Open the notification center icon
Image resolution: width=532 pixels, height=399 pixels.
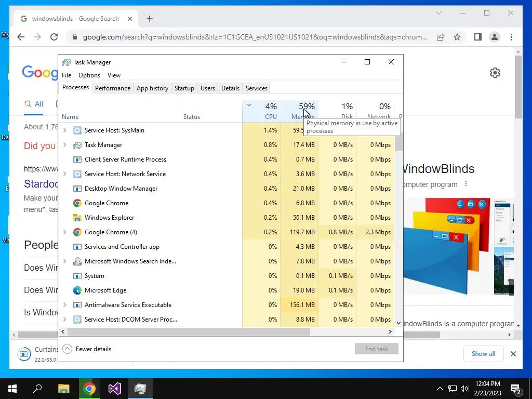coord(515,389)
